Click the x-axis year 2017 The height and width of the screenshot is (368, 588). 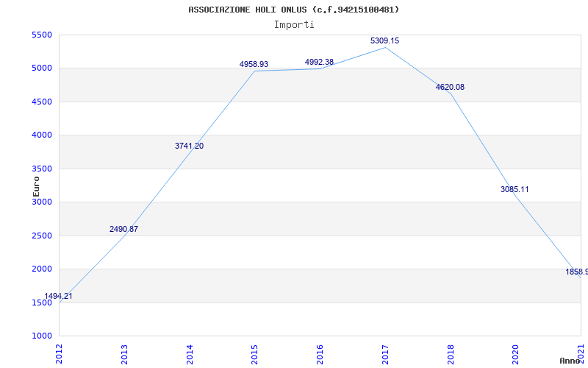[x=385, y=354]
